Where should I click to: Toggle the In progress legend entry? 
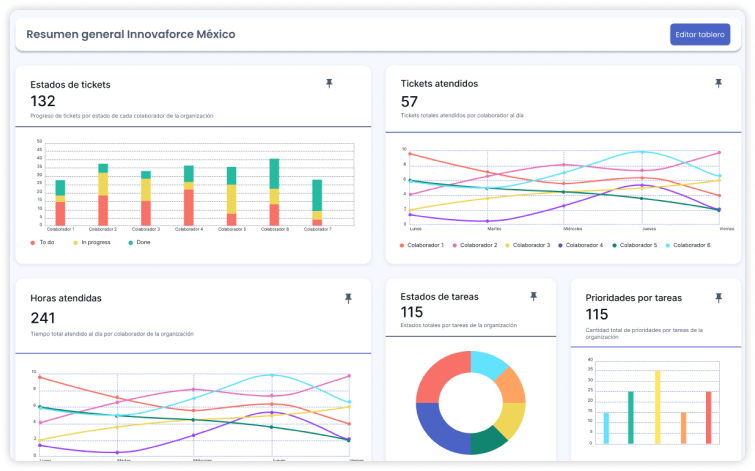(x=92, y=242)
